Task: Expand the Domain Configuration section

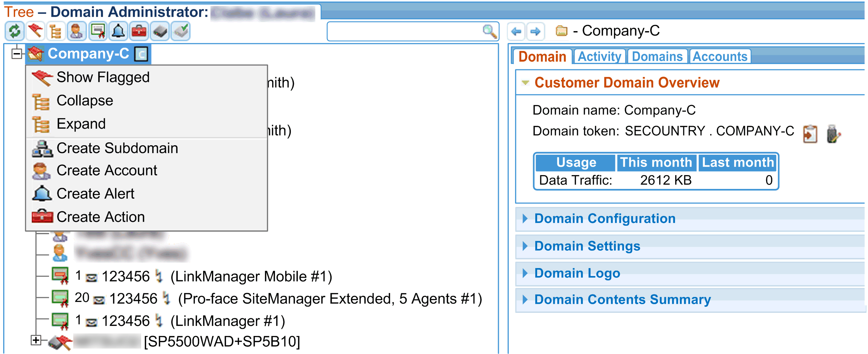Action: [605, 219]
